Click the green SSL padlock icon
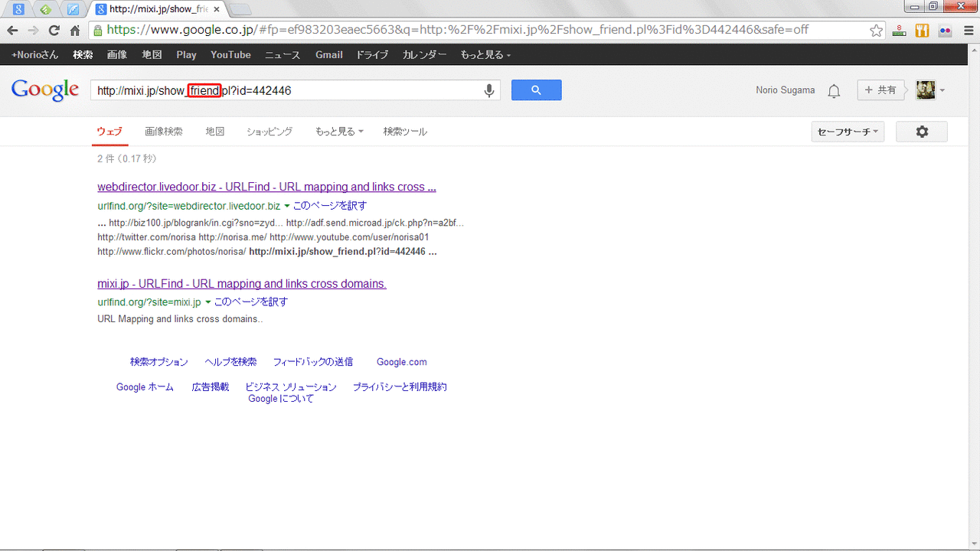This screenshot has height=551, width=980. 98,31
